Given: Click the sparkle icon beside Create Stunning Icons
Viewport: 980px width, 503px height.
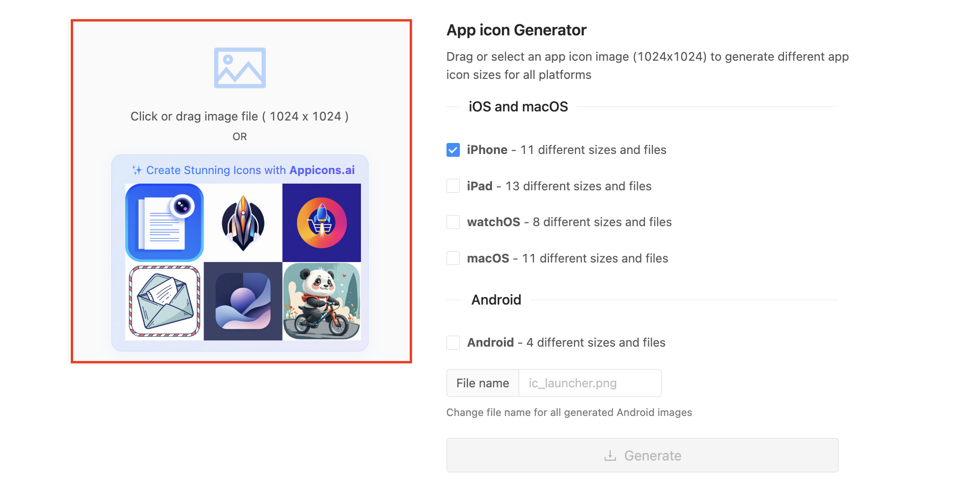Looking at the screenshot, I should (x=137, y=170).
